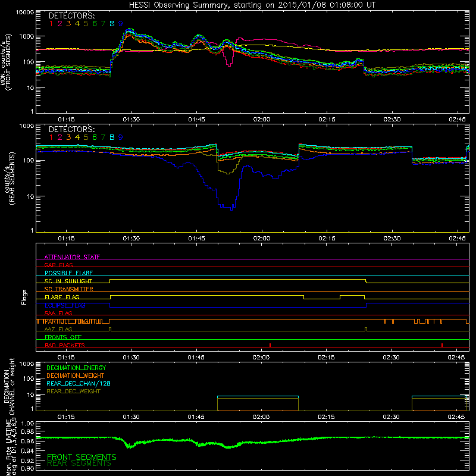Click the 02:15 tick under rear segments plot
Viewport: 476px width, 476px height.
tap(327, 239)
